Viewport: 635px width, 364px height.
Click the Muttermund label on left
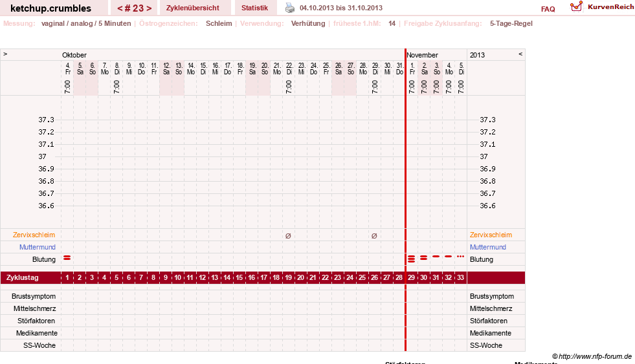pyautogui.click(x=38, y=247)
